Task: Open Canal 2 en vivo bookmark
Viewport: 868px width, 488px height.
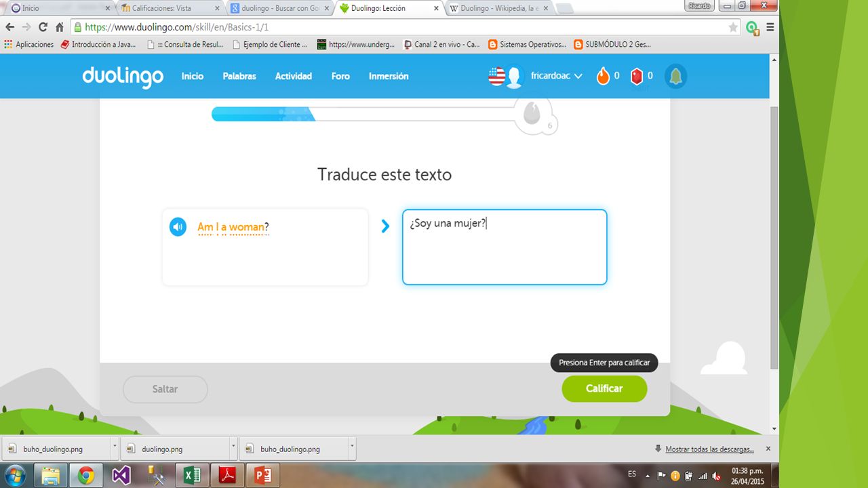Action: (441, 44)
